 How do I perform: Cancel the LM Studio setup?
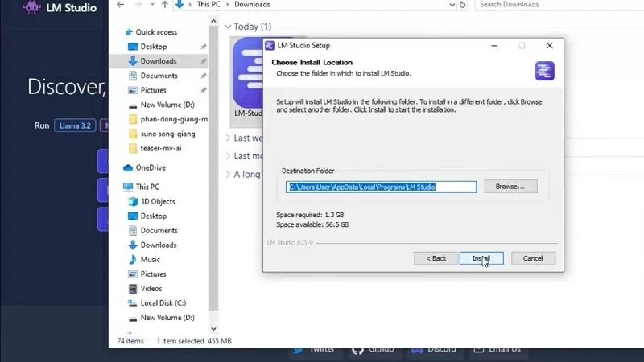click(x=533, y=258)
